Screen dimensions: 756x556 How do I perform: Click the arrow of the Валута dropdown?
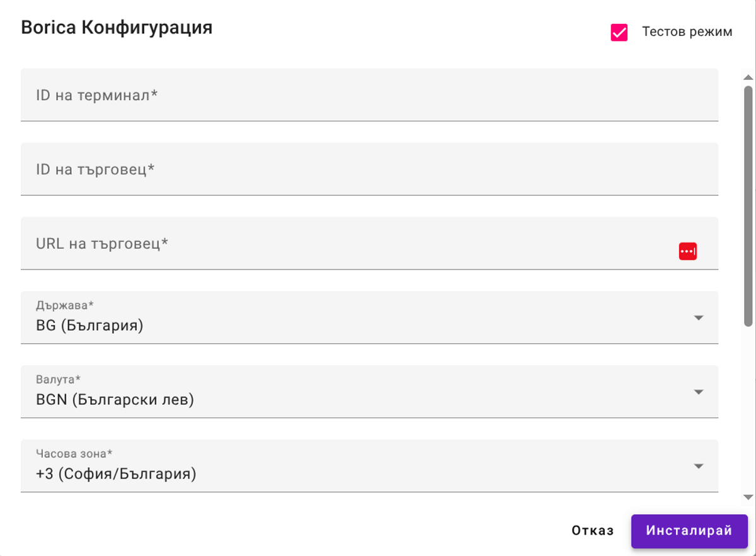pos(698,392)
